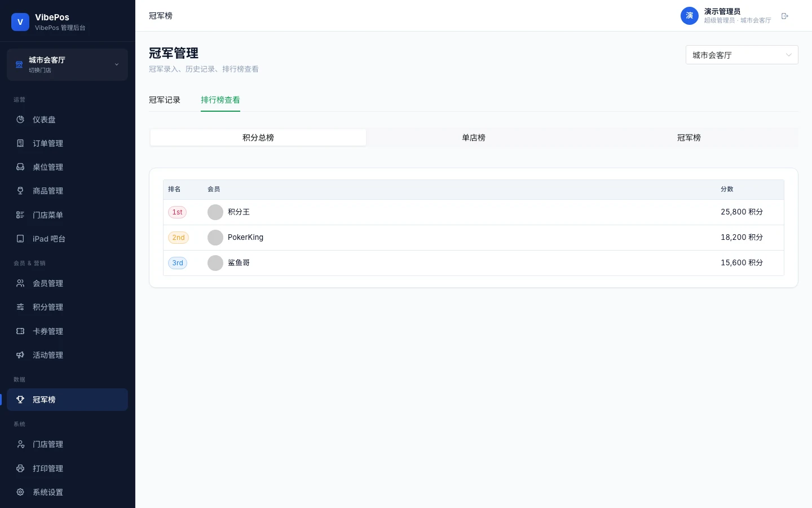
Task: Switch to the 冠军记录 tab
Action: coord(165,100)
